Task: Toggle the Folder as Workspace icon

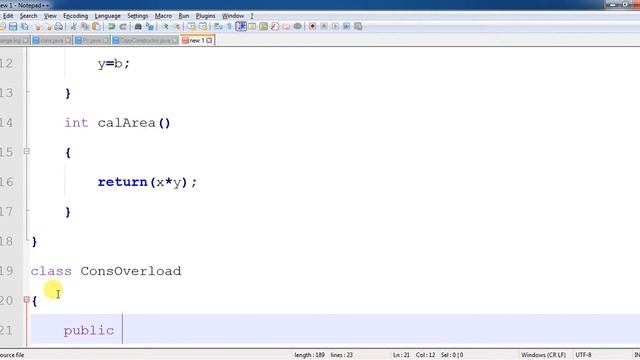Action: click(286, 27)
